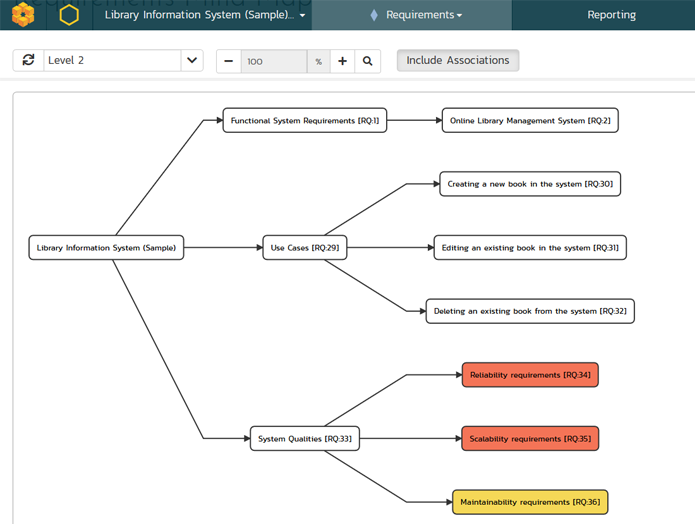Select the System Qualities [RQ:33] node

(x=304, y=438)
